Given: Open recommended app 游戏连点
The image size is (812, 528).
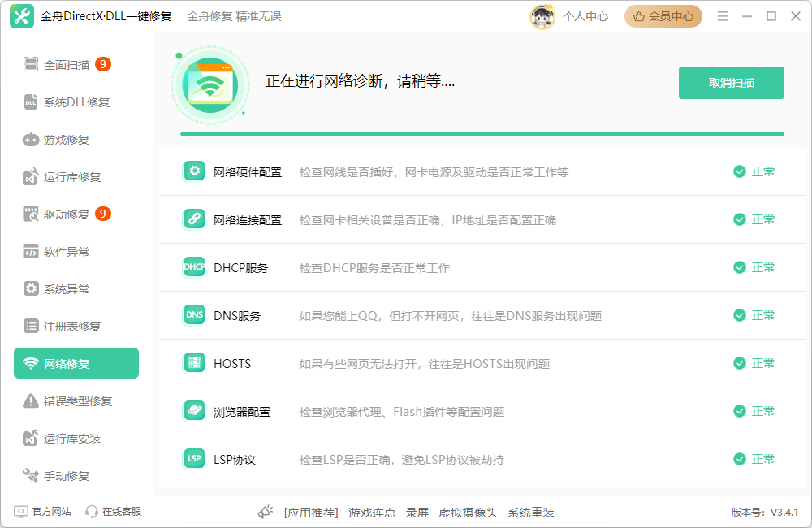Looking at the screenshot, I should point(372,513).
